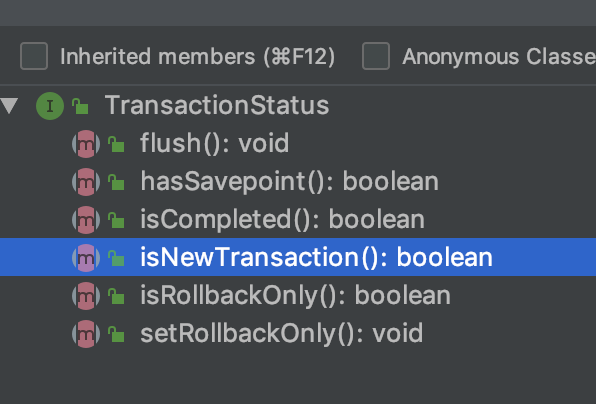
Task: Click the method icon beside hasSavepoint()
Action: pyautogui.click(x=86, y=182)
